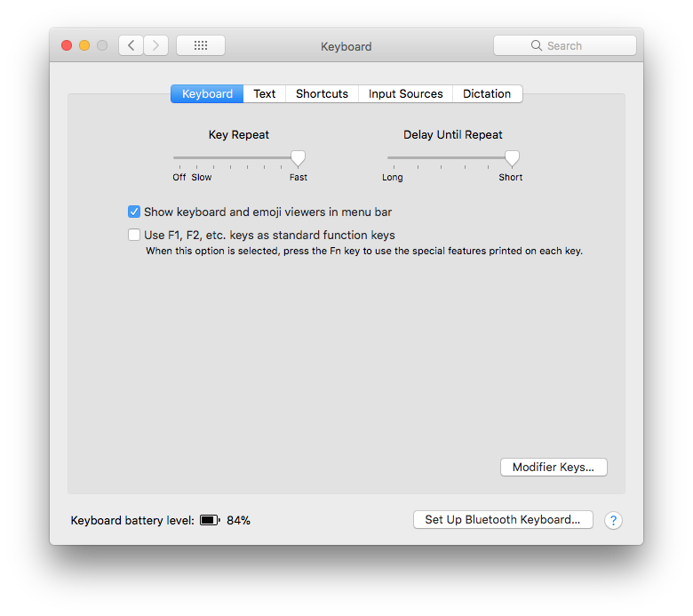
Task: Click the 84% battery percentage text
Action: [x=239, y=521]
